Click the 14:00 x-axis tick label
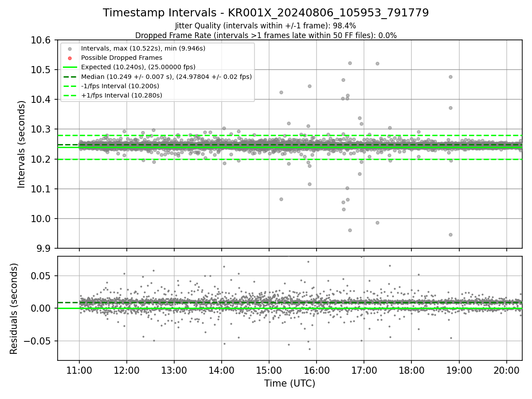 222,370
